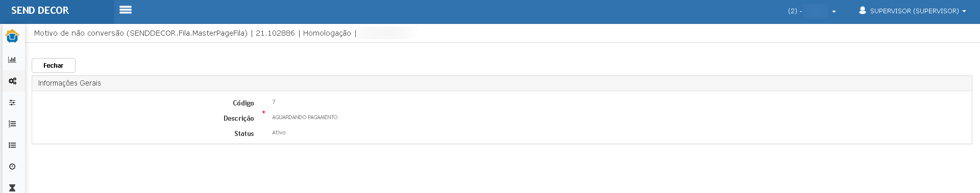
Task: Open the sliders settings sidebar icon
Action: coord(12,102)
